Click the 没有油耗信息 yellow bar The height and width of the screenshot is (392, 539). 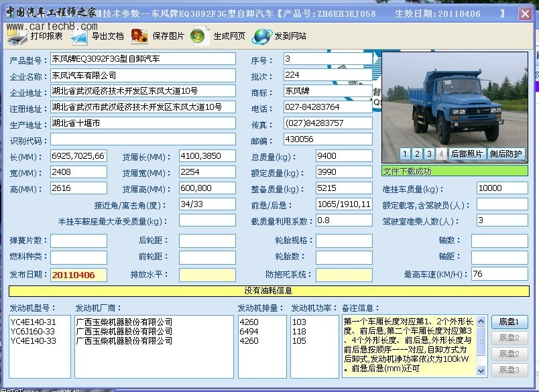269,291
